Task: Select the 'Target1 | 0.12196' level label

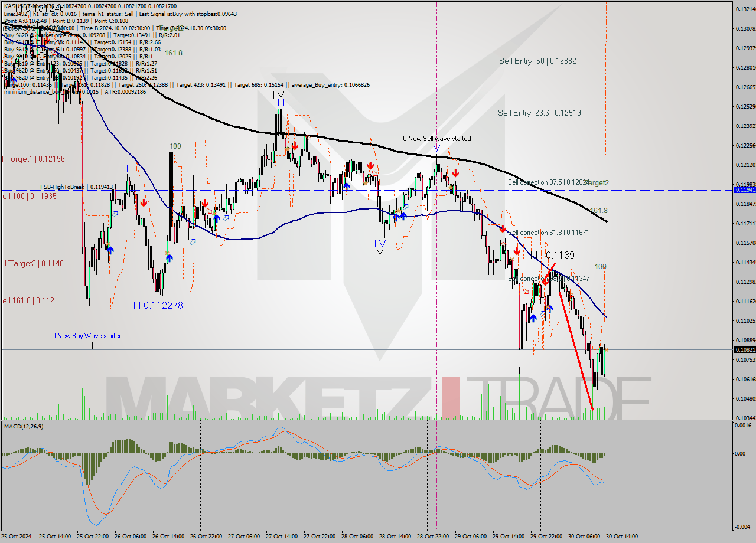Action: [x=34, y=159]
